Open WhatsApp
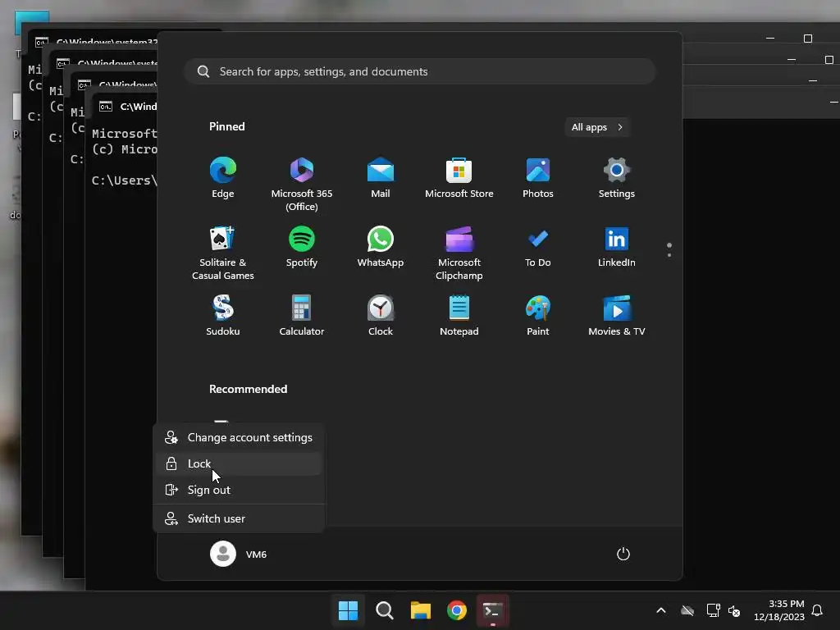Image resolution: width=840 pixels, height=630 pixels. point(381,247)
